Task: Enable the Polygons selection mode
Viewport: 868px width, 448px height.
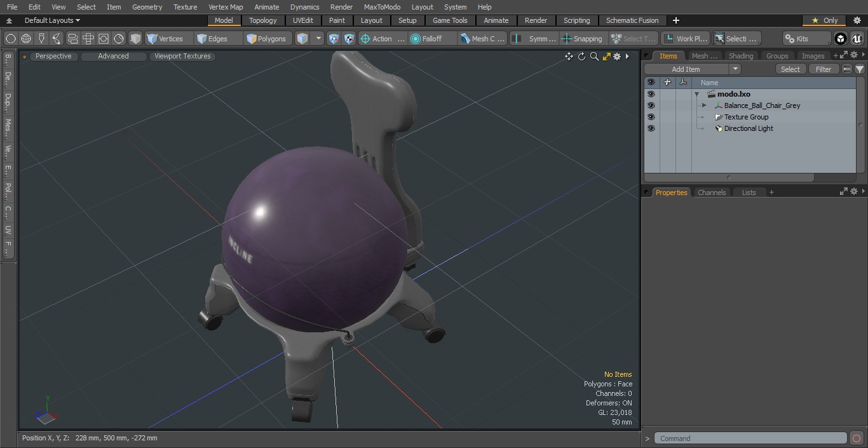Action: [x=267, y=39]
